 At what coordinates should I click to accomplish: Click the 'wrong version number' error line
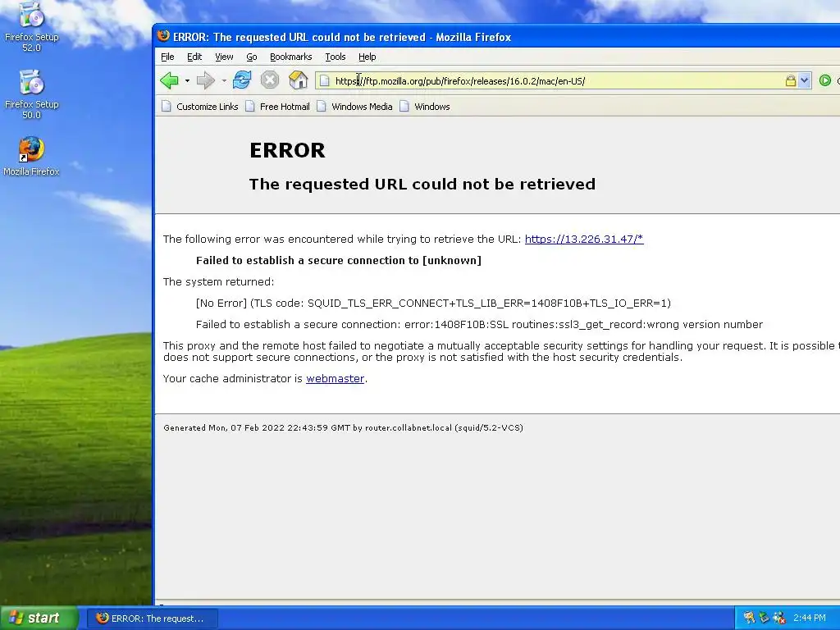click(479, 325)
